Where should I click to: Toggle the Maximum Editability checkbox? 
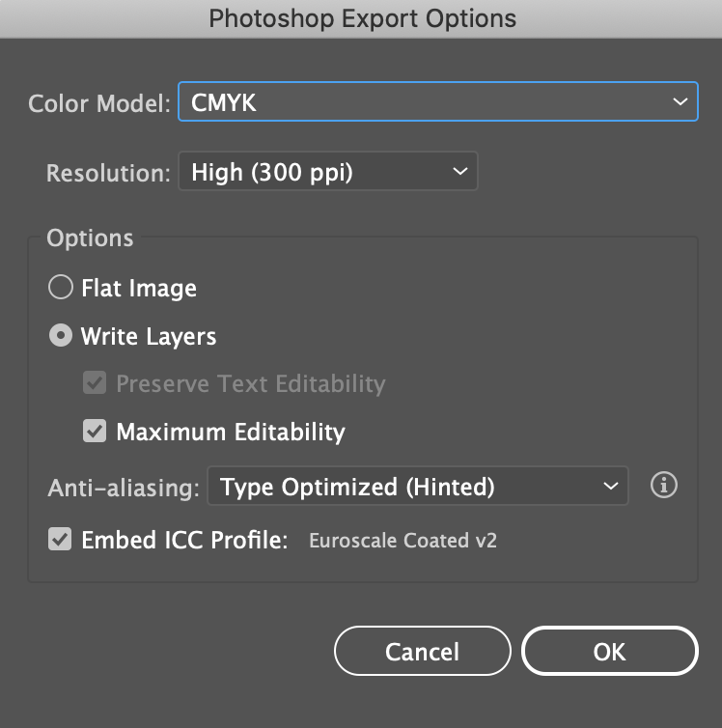[95, 431]
